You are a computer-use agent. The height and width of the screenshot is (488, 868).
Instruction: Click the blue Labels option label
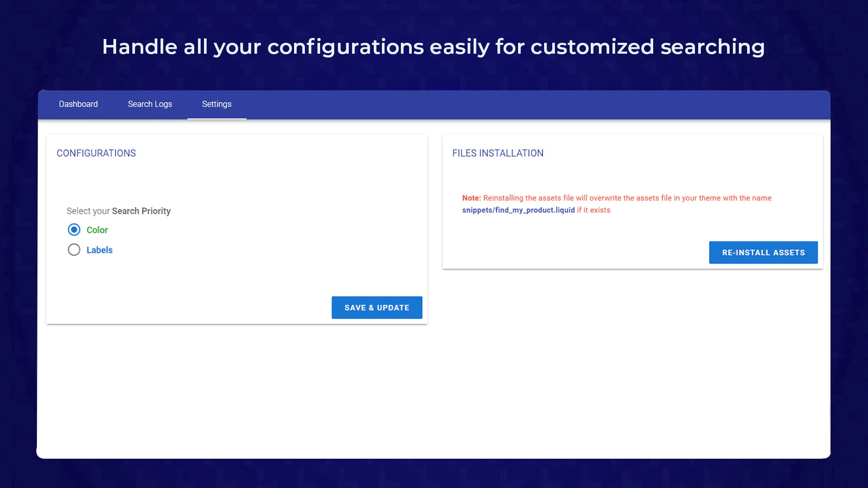99,250
